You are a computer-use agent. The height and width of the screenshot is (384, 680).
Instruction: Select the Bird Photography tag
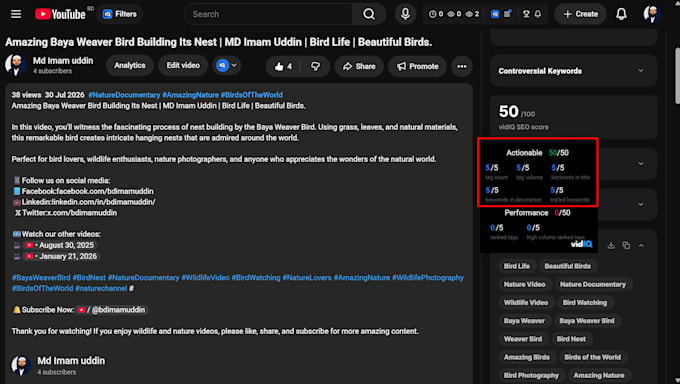click(x=531, y=375)
